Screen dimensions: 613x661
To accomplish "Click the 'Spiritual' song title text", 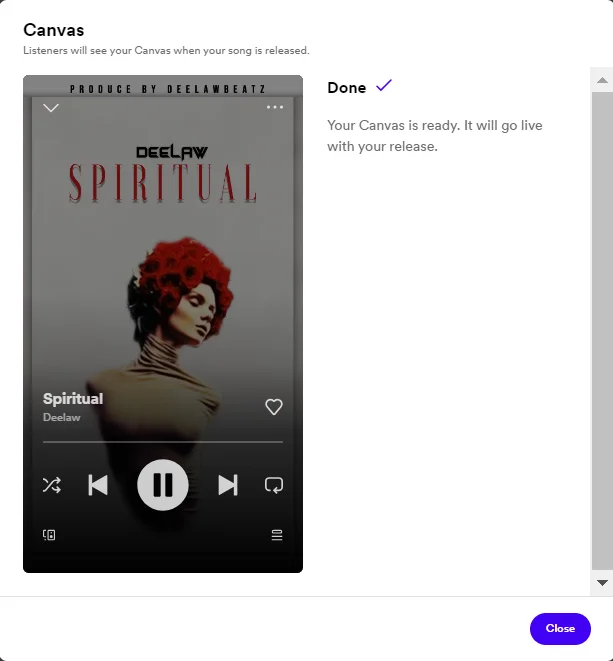I will click(x=73, y=398).
